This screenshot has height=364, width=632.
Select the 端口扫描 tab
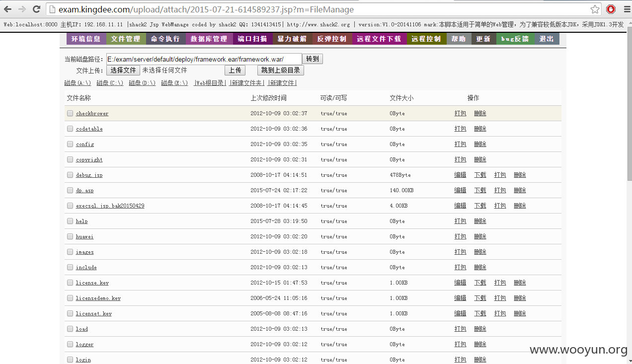[252, 39]
